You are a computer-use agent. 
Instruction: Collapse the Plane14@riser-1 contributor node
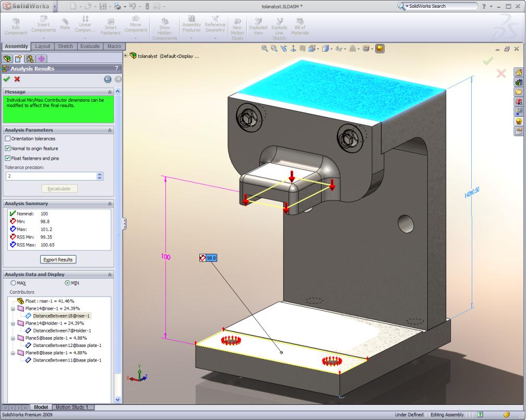(x=13, y=309)
